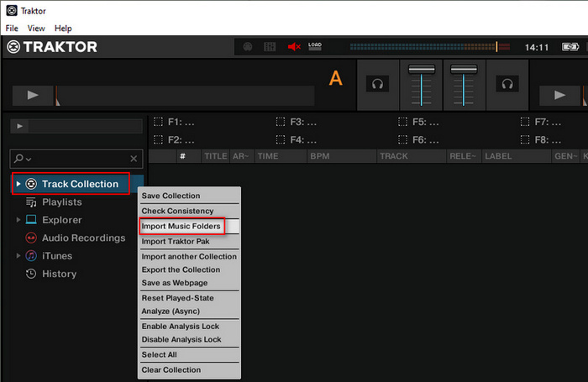Toggle right deck headphone cue button
The image size is (588, 382).
tap(507, 84)
